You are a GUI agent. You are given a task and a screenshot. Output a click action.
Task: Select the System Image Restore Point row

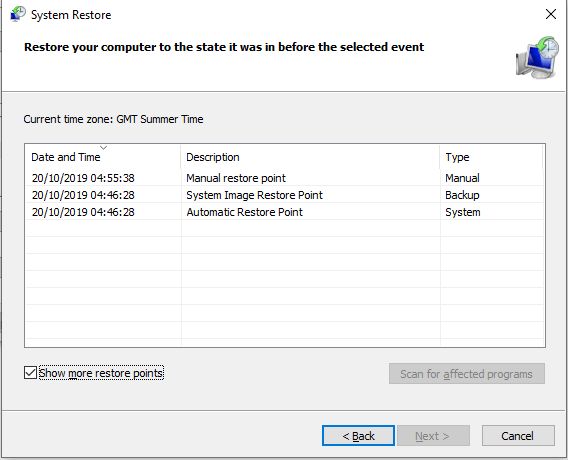coord(285,195)
